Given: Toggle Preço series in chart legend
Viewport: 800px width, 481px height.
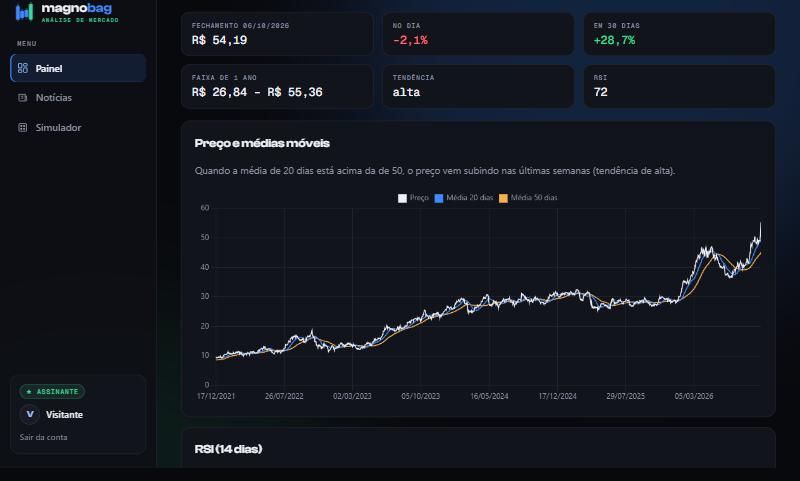Looking at the screenshot, I should coord(413,198).
